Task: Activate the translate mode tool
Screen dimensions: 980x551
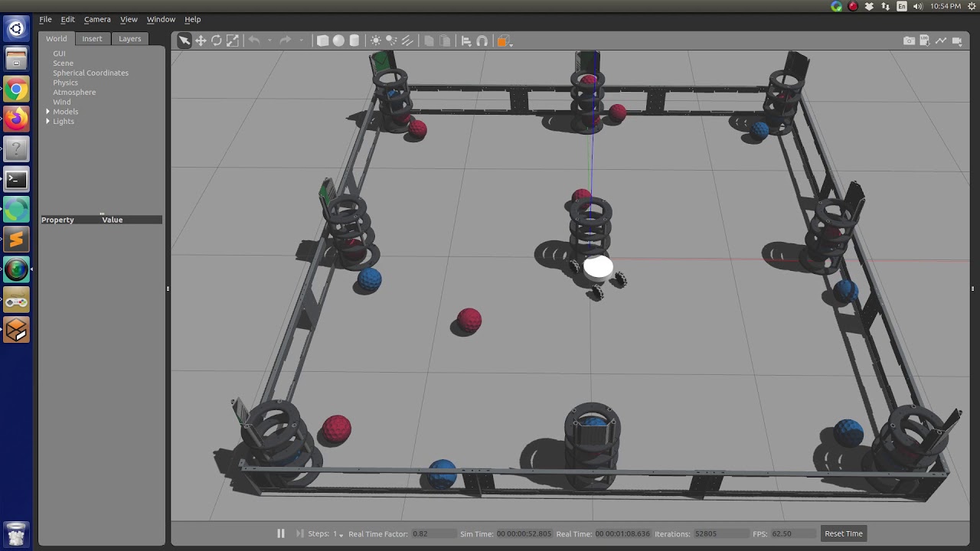Action: tap(201, 41)
